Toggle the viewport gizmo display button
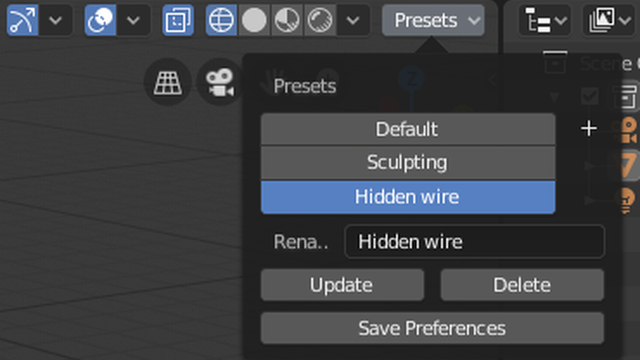The height and width of the screenshot is (360, 640). point(22,20)
